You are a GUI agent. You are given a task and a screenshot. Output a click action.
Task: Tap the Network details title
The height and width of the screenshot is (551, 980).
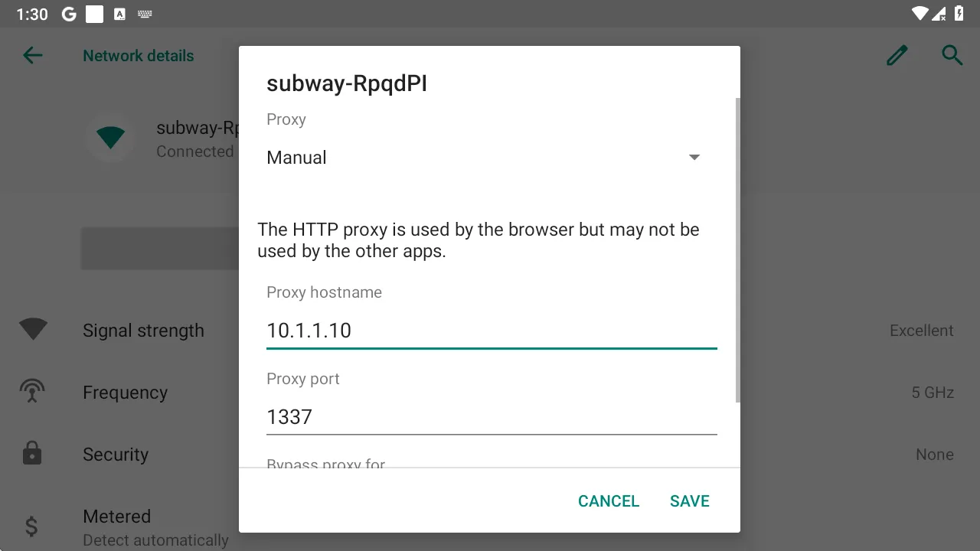[139, 56]
